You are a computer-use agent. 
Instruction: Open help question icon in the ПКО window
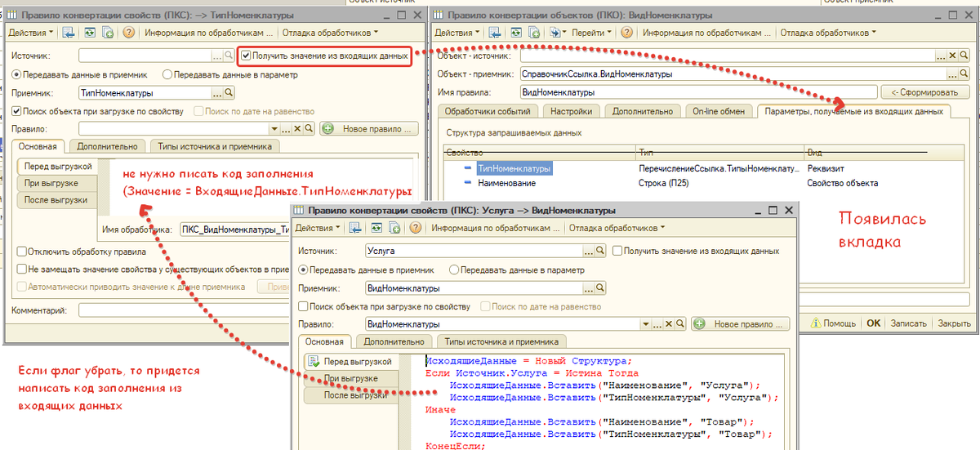click(626, 33)
